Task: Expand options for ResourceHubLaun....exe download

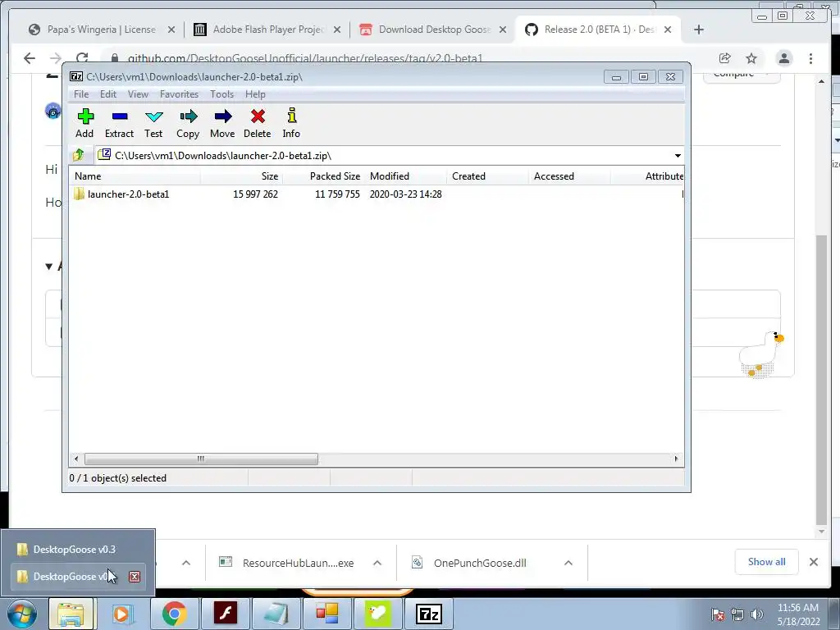Action: click(377, 563)
